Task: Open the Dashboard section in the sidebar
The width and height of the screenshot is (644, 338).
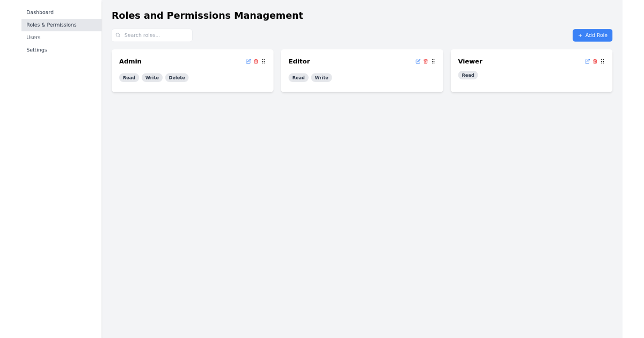Action: (40, 12)
